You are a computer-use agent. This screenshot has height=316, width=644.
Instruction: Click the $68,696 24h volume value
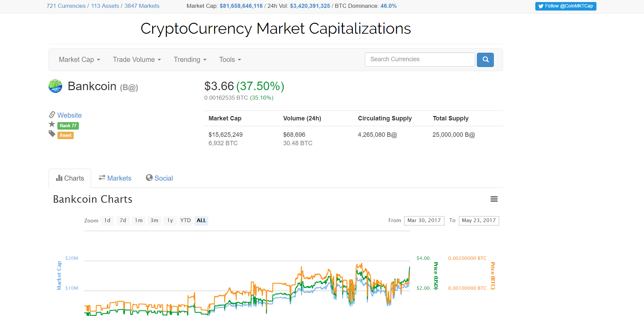click(x=294, y=135)
